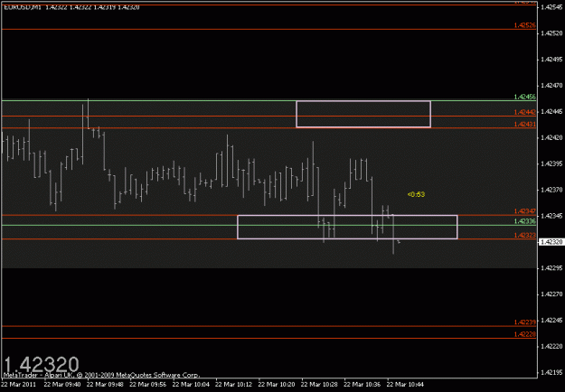565x392 pixels.
Task: Click the 22 Mar 09:40 time label
Action: point(62,385)
